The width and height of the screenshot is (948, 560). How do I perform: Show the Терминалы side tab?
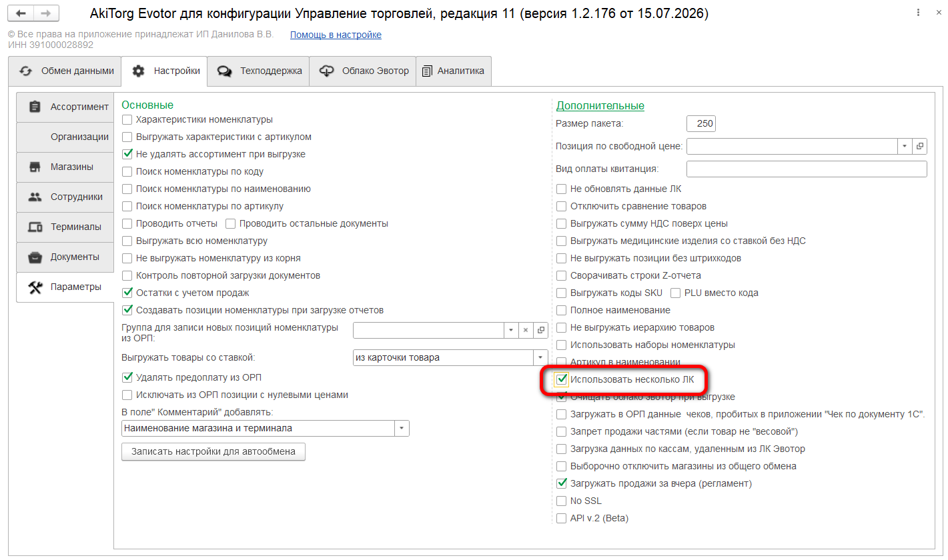point(65,227)
